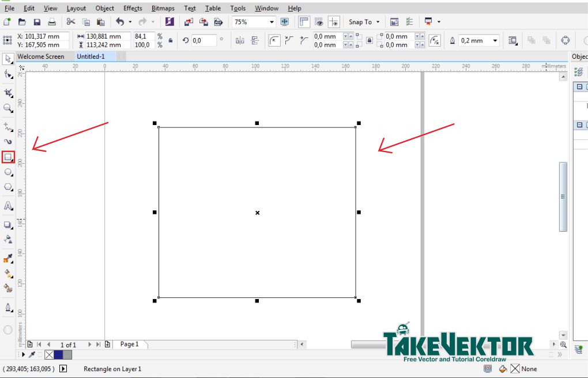The image size is (588, 378).
Task: Click the Publish to PDF icon
Action: 218,21
